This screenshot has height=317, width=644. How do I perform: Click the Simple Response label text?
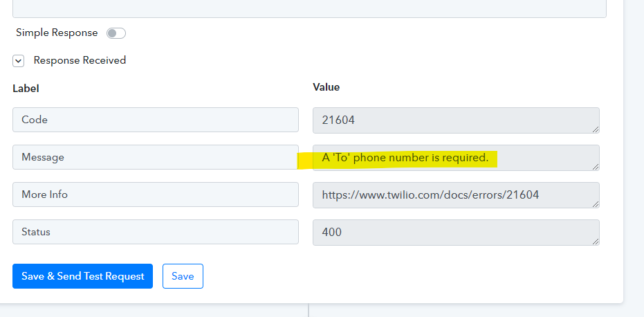coord(57,33)
